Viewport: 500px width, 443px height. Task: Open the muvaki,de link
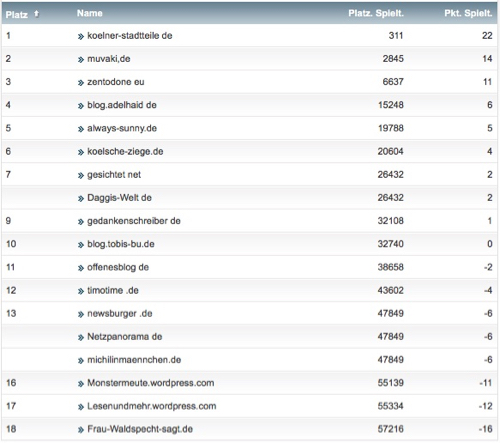(109, 59)
